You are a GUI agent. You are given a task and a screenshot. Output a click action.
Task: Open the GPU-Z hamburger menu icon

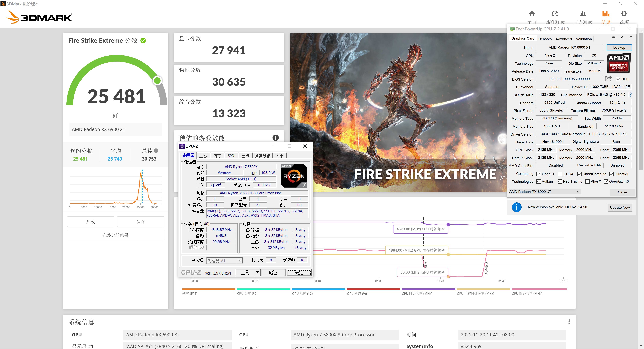[x=631, y=37]
